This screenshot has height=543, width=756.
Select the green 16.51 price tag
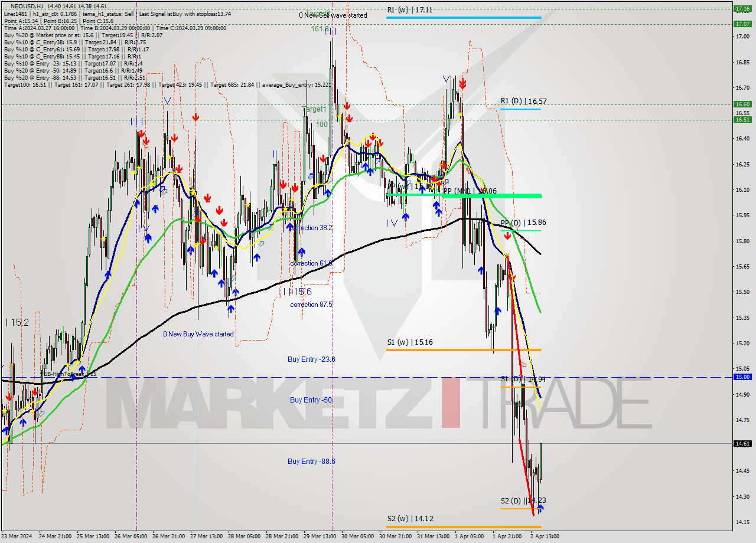(x=742, y=119)
